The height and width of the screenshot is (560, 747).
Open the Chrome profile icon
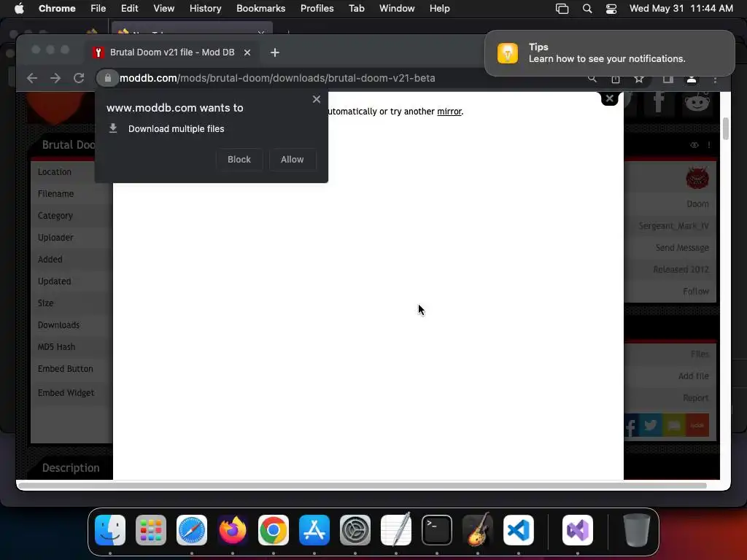pyautogui.click(x=692, y=79)
